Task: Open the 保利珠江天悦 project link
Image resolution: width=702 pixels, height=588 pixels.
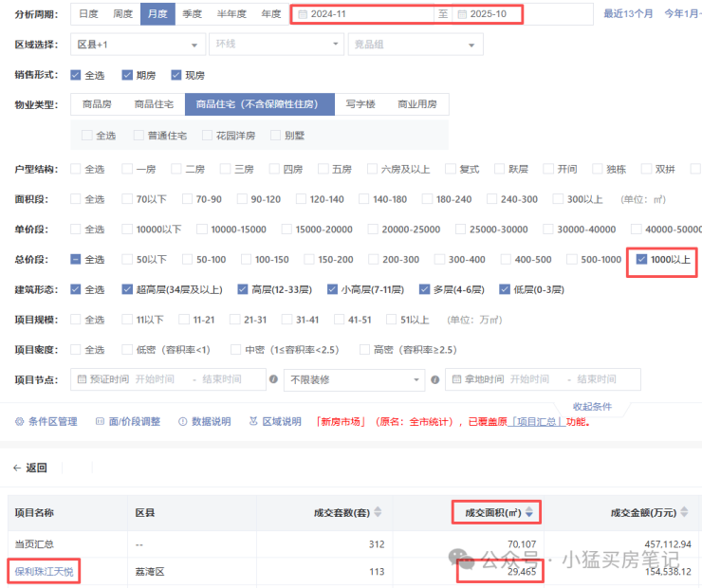Action: click(43, 571)
